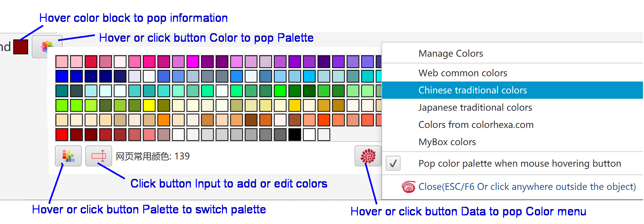Viewport: 644px width, 224px height.
Task: Click the red Data button
Action: pyautogui.click(x=368, y=156)
